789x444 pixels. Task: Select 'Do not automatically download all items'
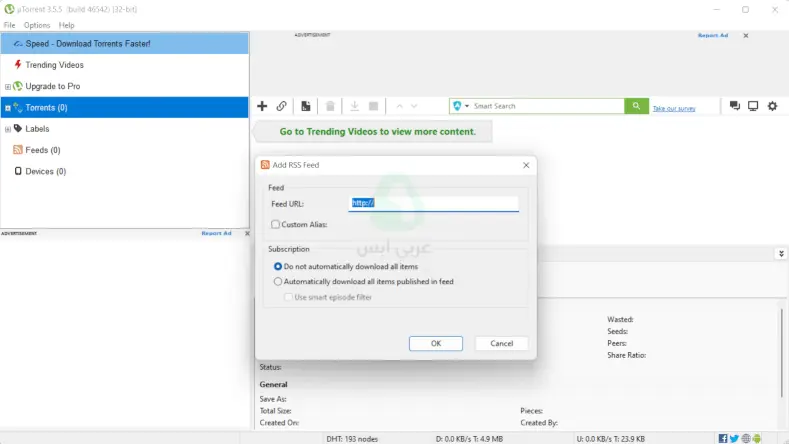click(x=278, y=267)
